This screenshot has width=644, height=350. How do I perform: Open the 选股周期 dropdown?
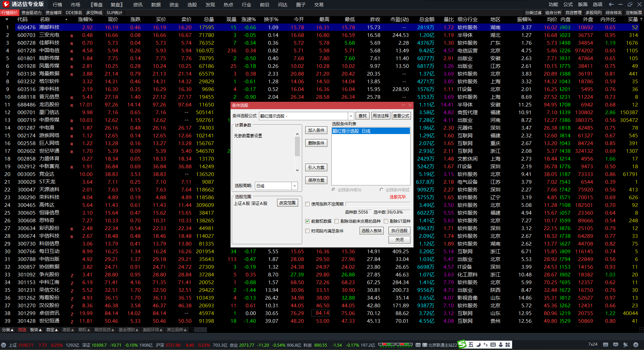click(294, 186)
